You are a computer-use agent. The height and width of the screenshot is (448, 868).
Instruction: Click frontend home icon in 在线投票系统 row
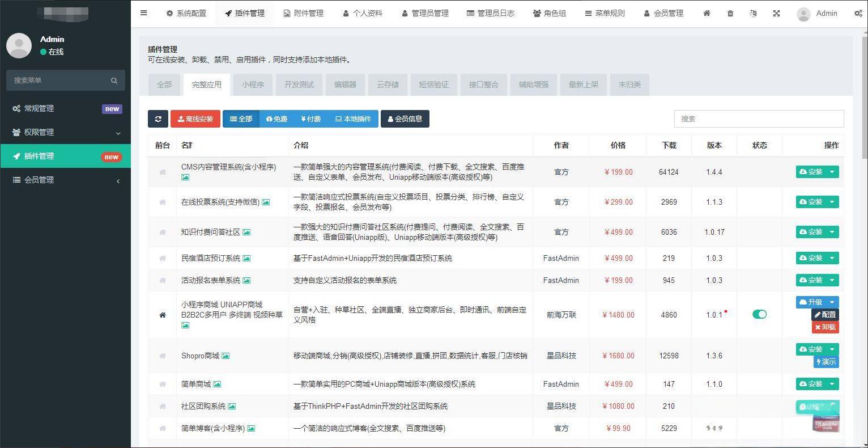coord(163,202)
